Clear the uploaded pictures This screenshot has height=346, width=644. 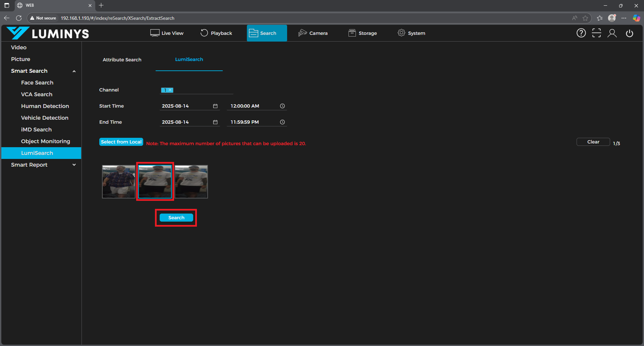(593, 142)
